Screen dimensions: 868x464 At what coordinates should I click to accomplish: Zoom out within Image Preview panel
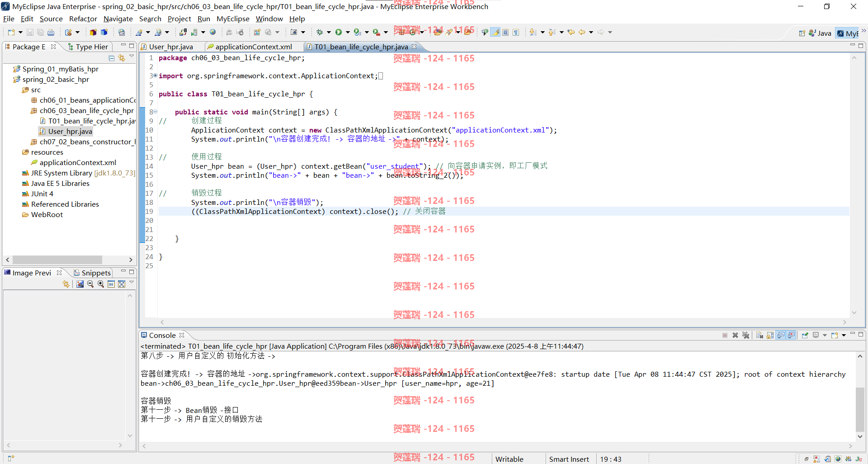[x=90, y=284]
